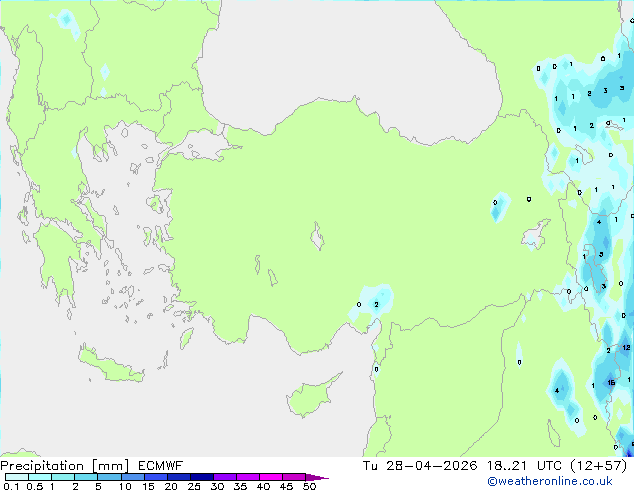Click the date 'Tu 28-04-2026'
The width and height of the screenshot is (634, 490).
coord(420,466)
